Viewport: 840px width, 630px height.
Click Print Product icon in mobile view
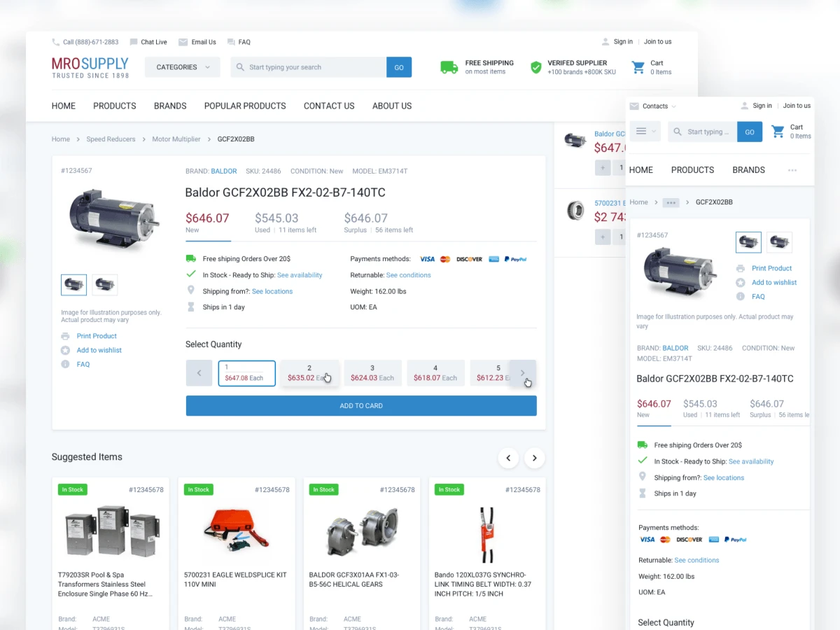[x=741, y=268]
